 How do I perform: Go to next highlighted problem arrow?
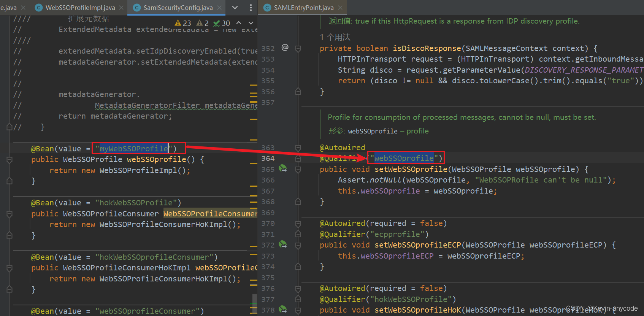tap(251, 23)
